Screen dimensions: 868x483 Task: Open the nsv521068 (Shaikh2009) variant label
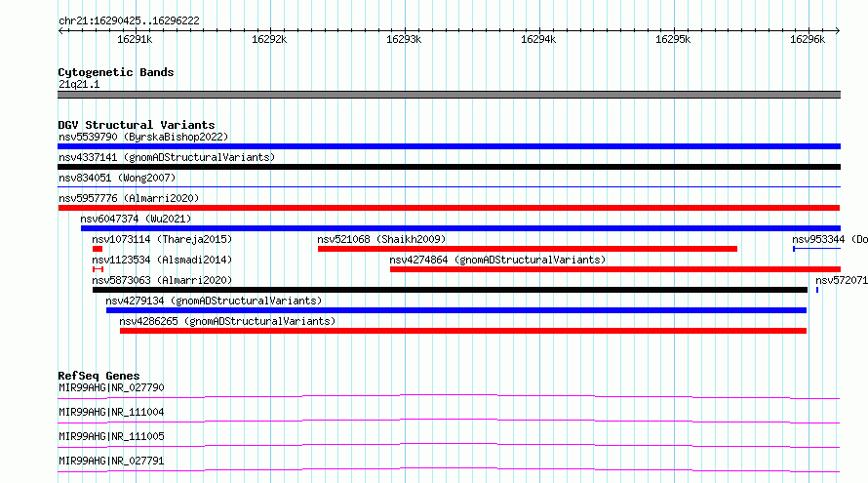point(381,239)
